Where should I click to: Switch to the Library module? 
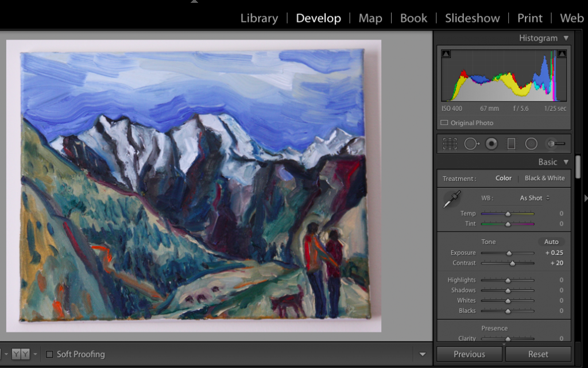pos(259,18)
